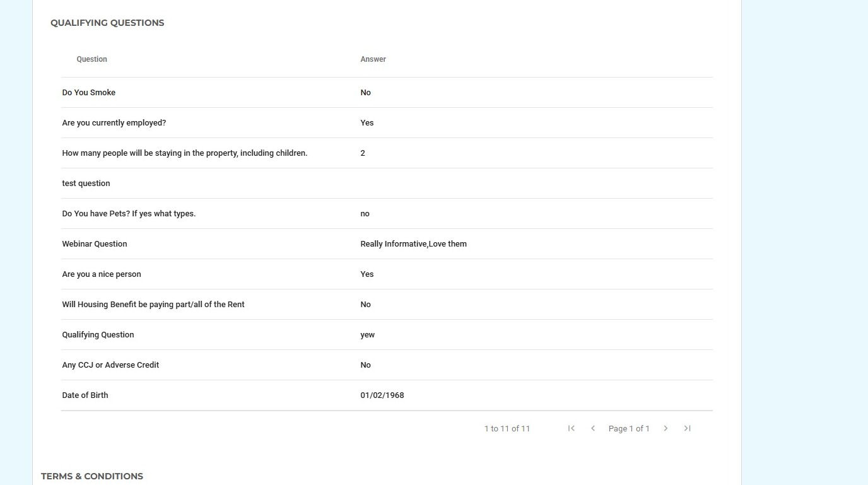Go to first page of table
Viewport: 868px width, 485px height.
572,428
